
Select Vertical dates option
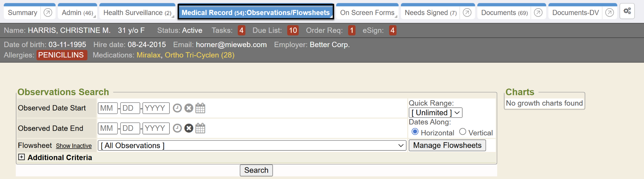[x=463, y=132]
